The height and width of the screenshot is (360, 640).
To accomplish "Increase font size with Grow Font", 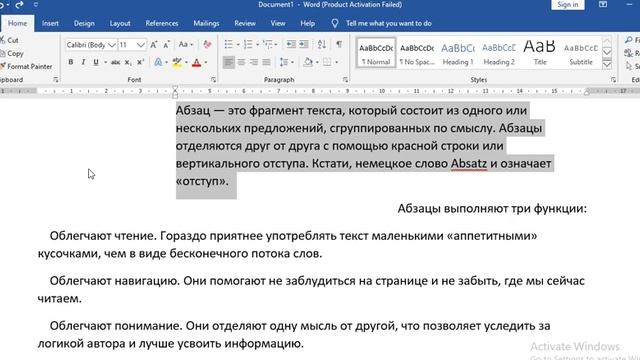I will [154, 44].
